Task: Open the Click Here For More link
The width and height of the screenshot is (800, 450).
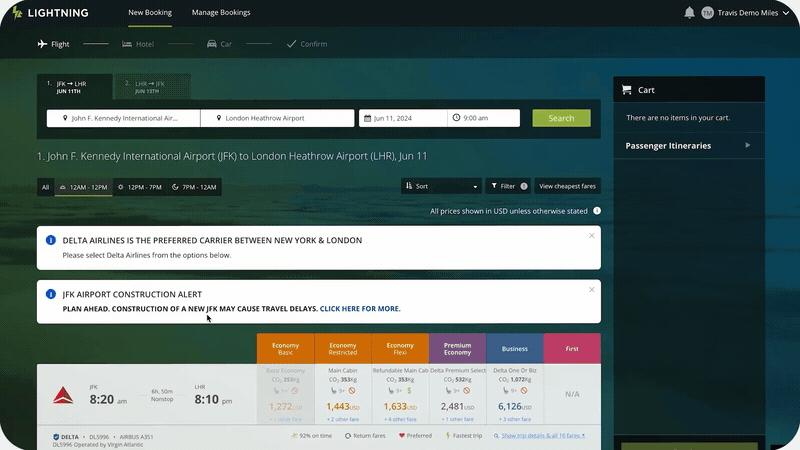Action: point(359,309)
